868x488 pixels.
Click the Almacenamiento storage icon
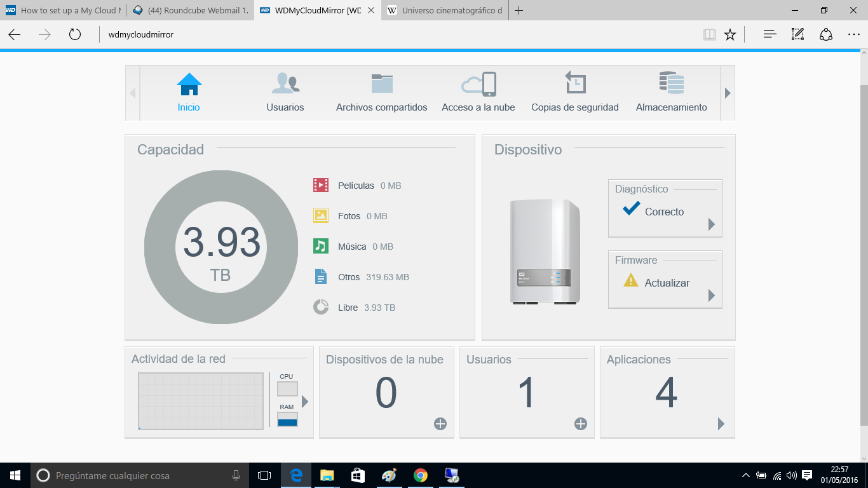pyautogui.click(x=671, y=84)
